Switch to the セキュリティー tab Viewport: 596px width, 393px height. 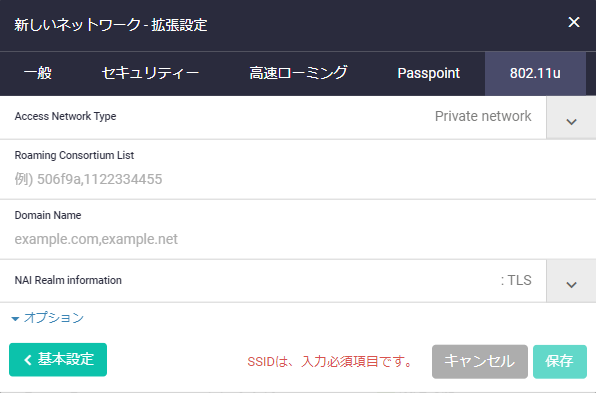click(150, 73)
